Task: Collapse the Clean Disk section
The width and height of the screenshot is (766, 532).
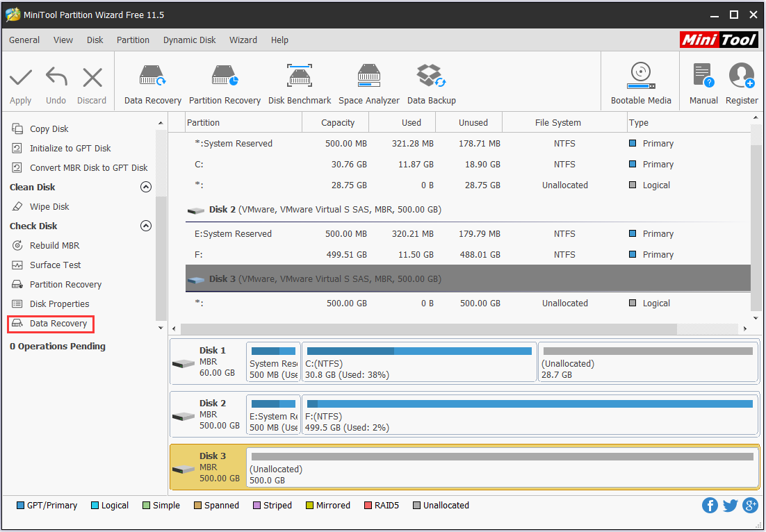Action: (x=145, y=187)
